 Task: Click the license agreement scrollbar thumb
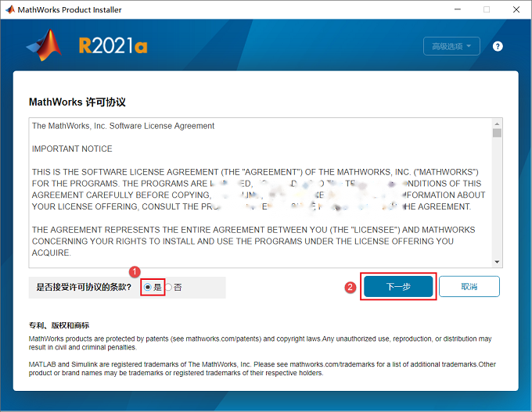497,133
